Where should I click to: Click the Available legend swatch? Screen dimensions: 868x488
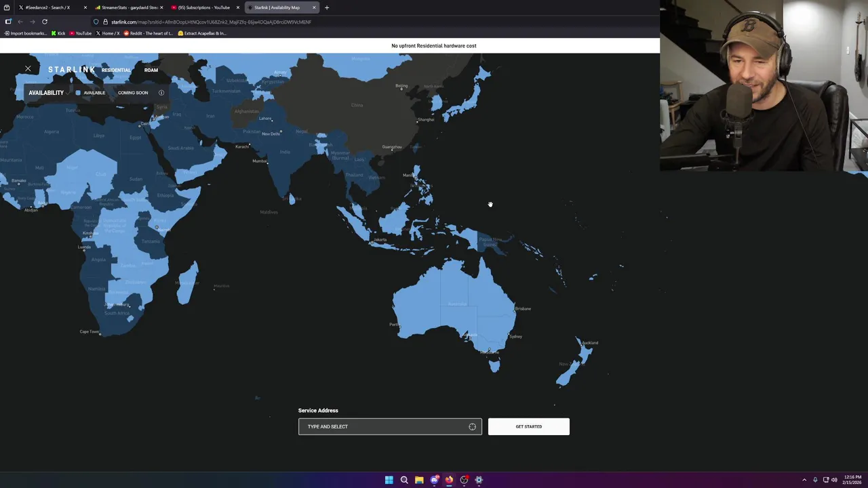[x=78, y=93]
